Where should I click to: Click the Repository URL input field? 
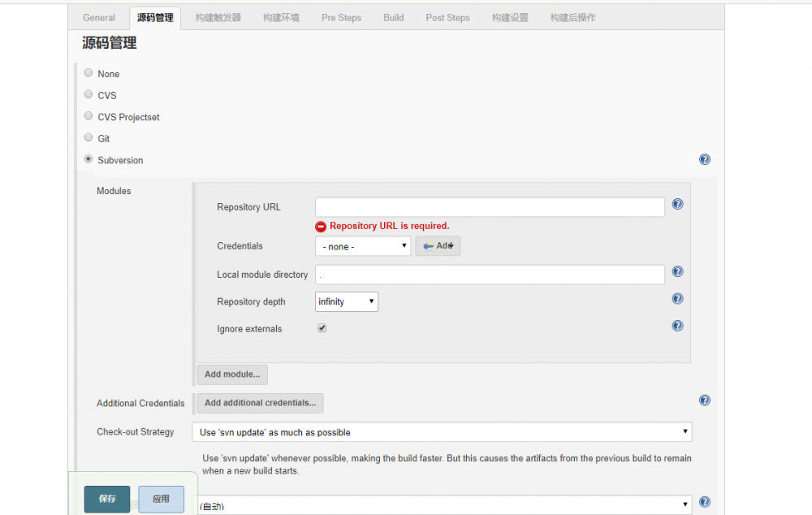coord(489,206)
